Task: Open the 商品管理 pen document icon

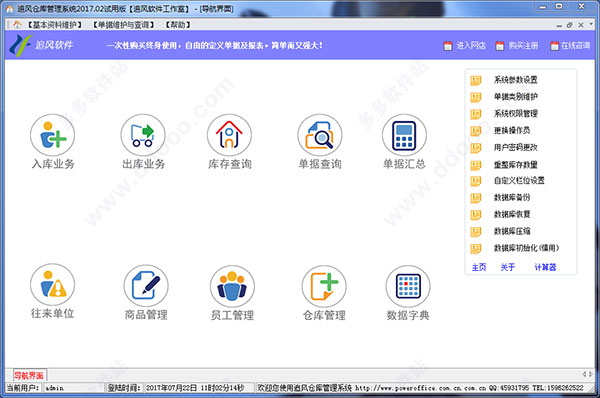Action: 146,286
